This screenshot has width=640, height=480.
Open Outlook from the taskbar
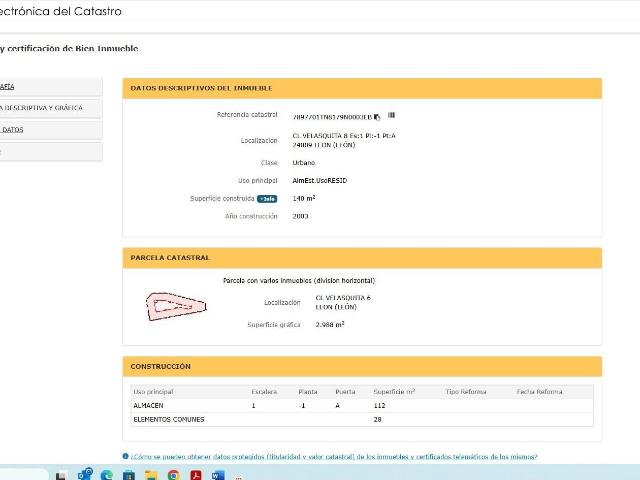point(85,474)
